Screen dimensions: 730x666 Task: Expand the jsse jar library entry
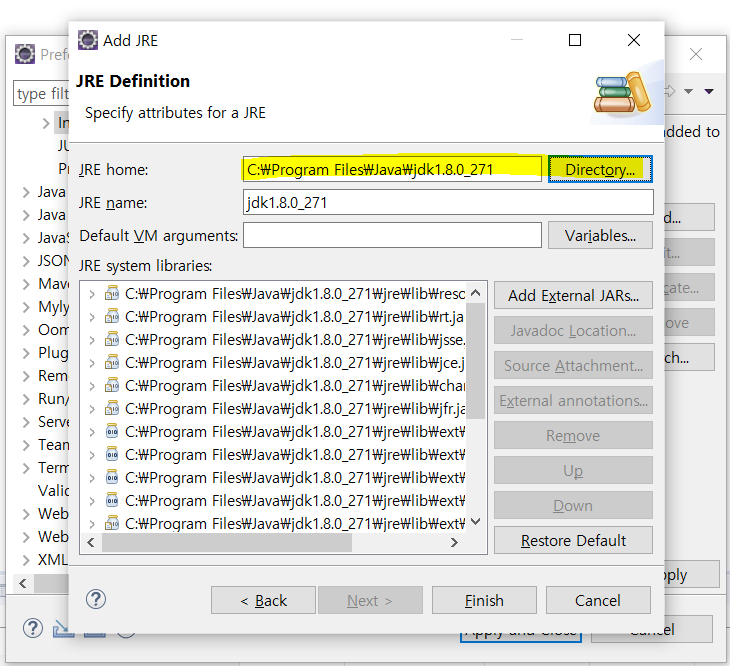click(92, 340)
